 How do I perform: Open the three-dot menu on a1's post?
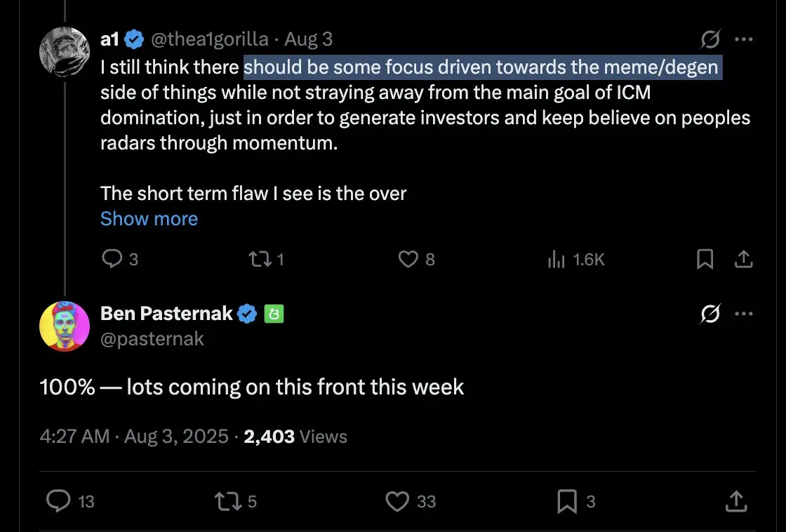click(743, 39)
